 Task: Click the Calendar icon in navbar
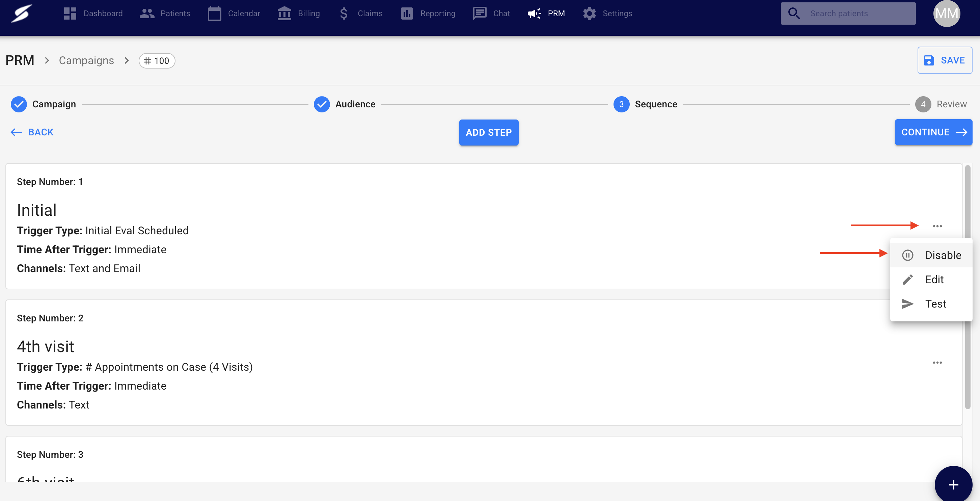coord(214,13)
